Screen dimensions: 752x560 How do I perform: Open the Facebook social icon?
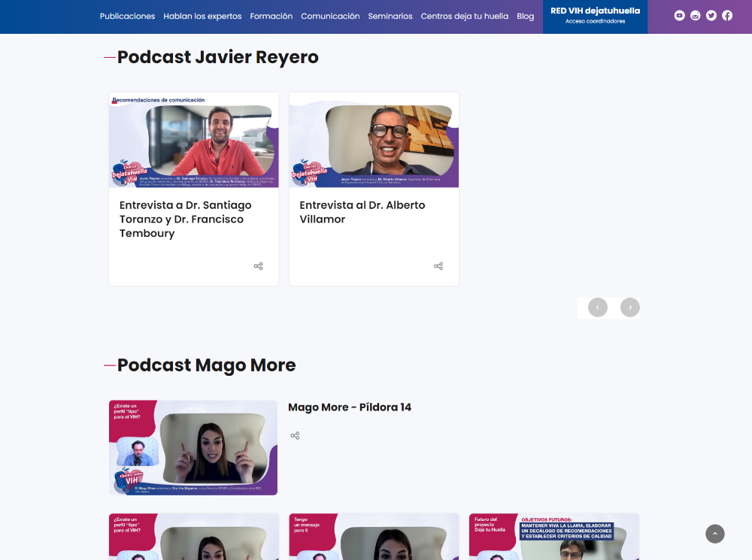click(x=727, y=16)
